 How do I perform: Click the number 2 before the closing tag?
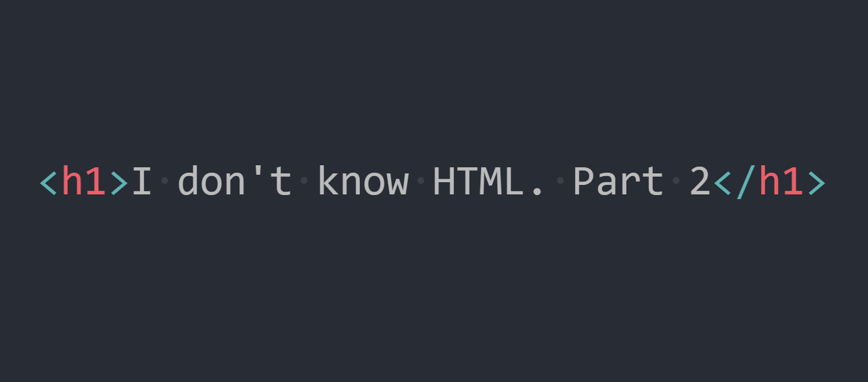[700, 182]
